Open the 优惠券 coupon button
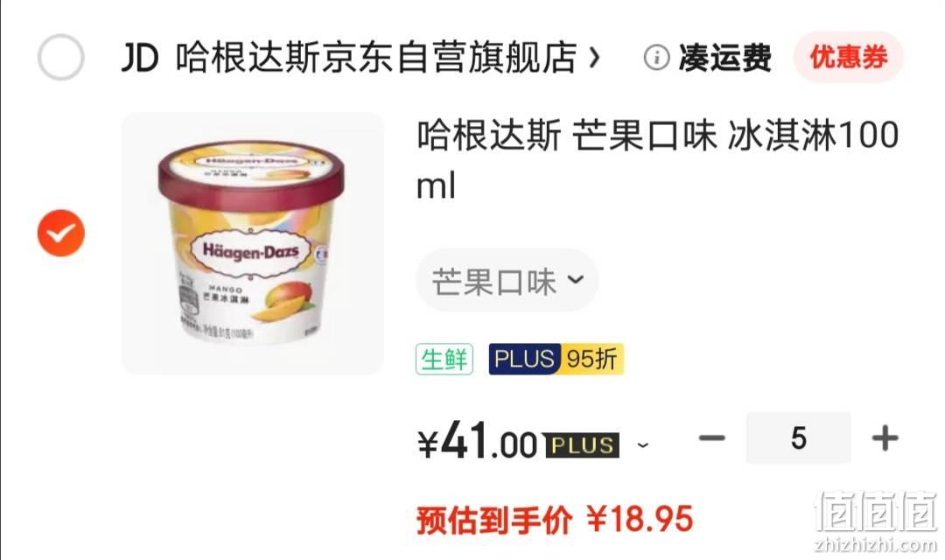 point(848,57)
